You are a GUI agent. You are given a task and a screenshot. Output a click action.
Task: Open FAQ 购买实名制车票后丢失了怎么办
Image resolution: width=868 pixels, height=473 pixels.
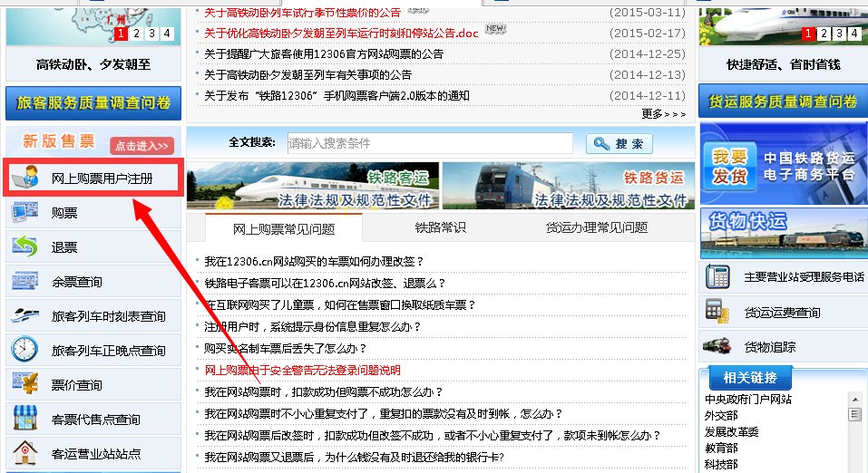coord(286,349)
